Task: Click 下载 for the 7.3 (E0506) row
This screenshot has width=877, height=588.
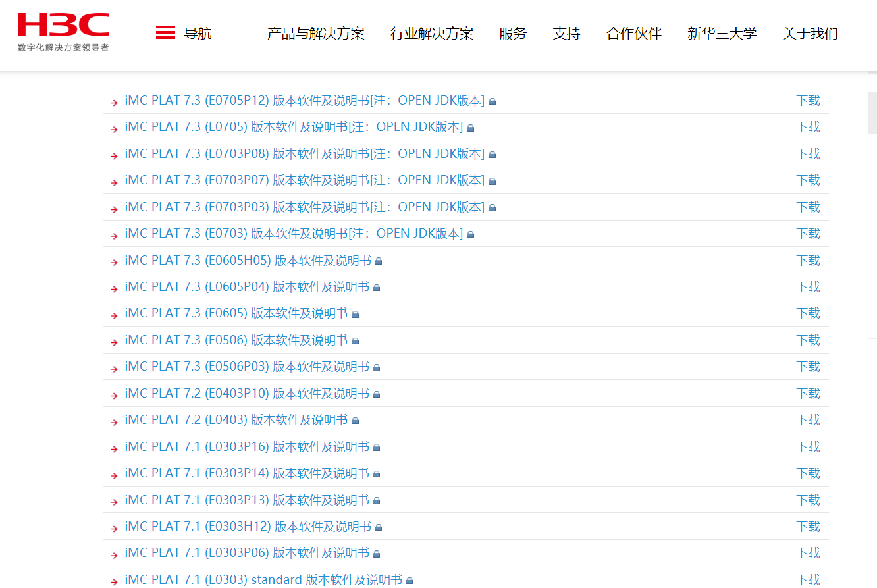Action: click(x=808, y=340)
